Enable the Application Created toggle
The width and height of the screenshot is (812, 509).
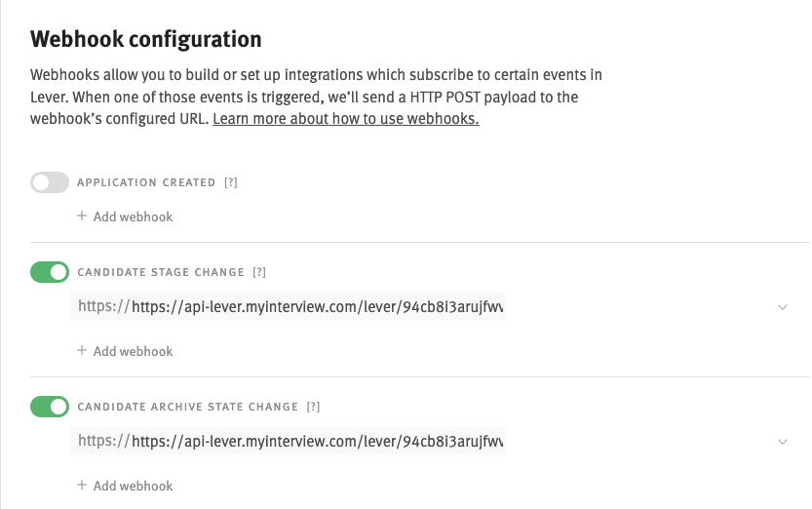click(50, 182)
